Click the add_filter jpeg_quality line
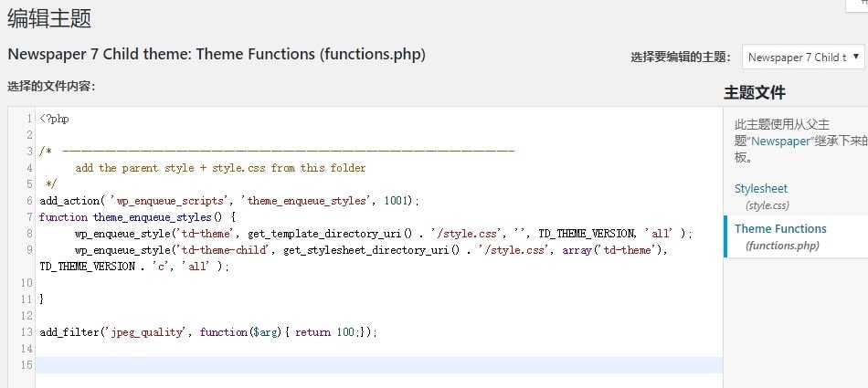Viewport: 868px width, 388px height. coord(207,332)
